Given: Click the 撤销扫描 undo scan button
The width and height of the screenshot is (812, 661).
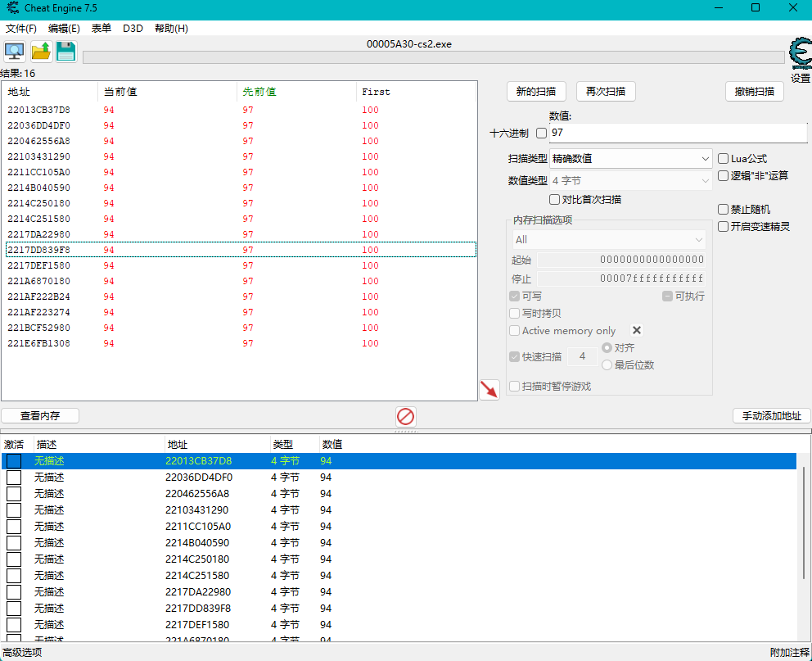Looking at the screenshot, I should (755, 92).
